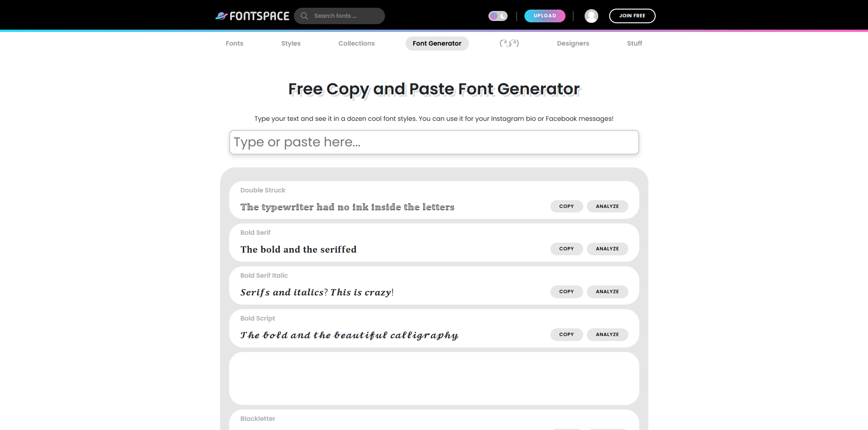Click the JOIN FREE button
The width and height of the screenshot is (868, 430).
pos(632,16)
